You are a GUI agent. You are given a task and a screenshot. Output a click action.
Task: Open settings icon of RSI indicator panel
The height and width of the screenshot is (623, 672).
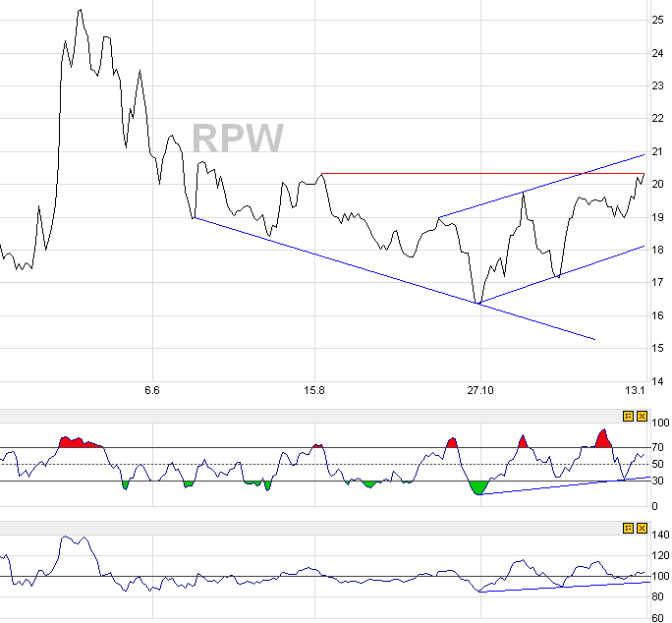(628, 416)
